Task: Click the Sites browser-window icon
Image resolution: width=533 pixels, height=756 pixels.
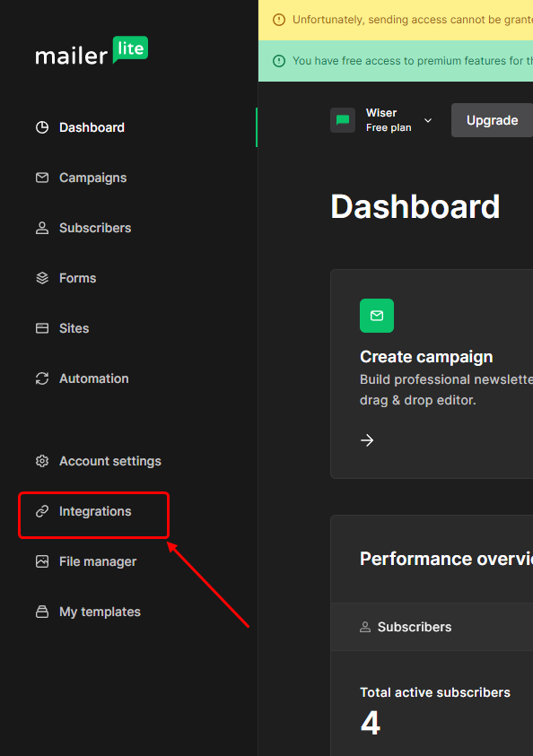Action: coord(42,328)
